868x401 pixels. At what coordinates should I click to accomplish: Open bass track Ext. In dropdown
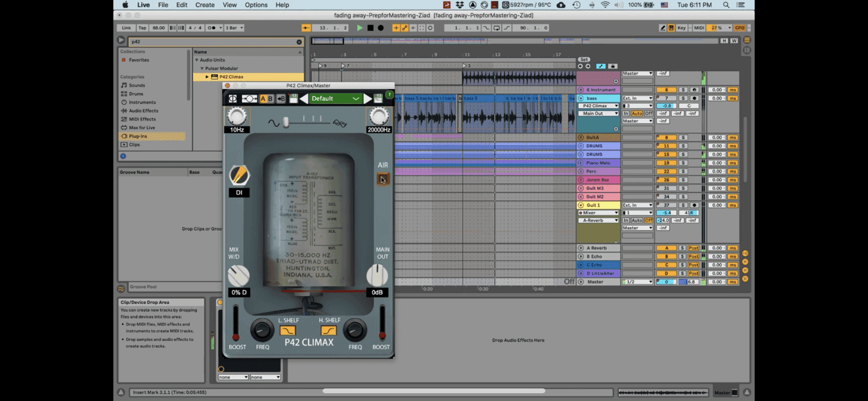tap(637, 98)
